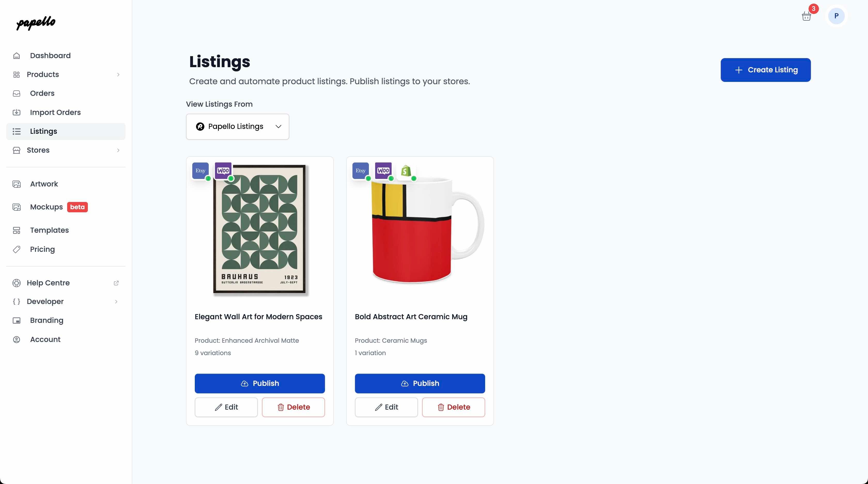Viewport: 868px width, 484px height.
Task: Click the WooCommerce icon on the mug listing
Action: (383, 171)
